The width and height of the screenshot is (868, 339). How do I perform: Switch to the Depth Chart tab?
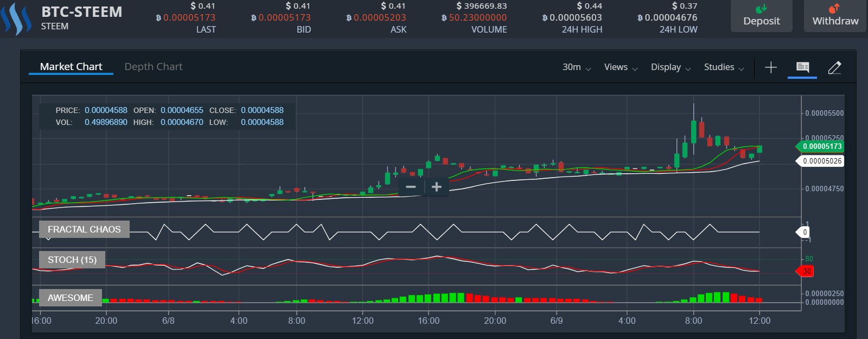pos(154,67)
